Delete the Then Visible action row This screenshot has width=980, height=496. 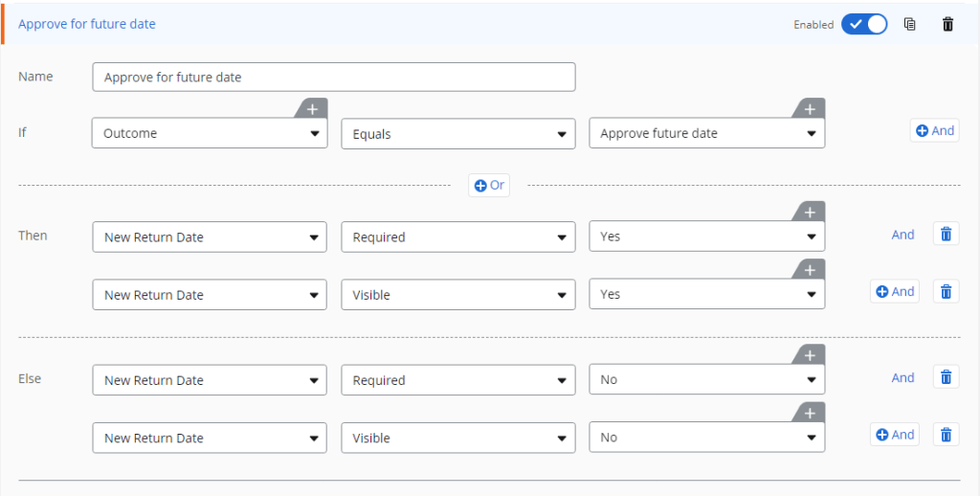(x=946, y=292)
